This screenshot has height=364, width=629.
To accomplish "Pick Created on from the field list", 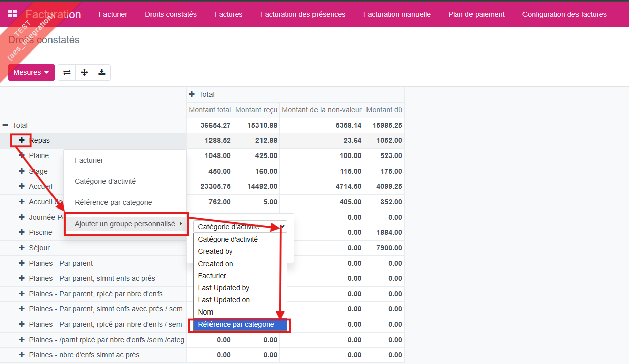I will point(216,264).
